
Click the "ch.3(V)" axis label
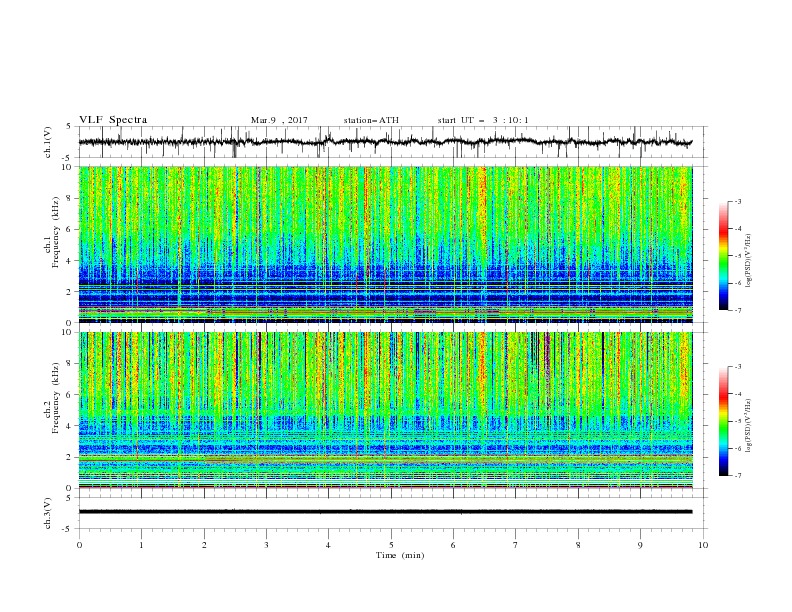point(48,513)
